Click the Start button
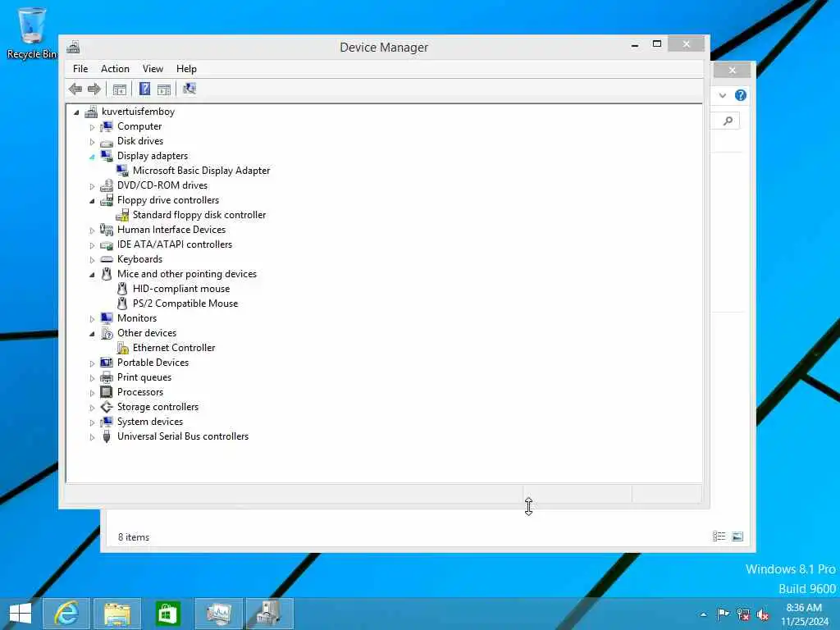The height and width of the screenshot is (630, 840). pyautogui.click(x=20, y=614)
